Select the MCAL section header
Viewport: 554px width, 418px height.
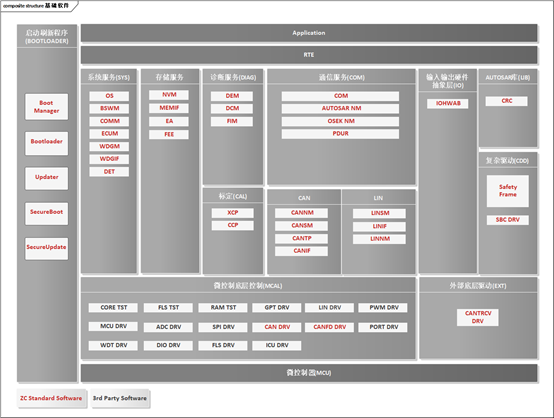coord(248,285)
